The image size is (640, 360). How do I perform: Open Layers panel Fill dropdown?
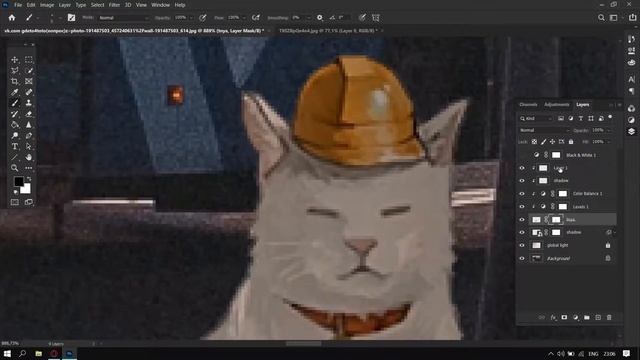[x=609, y=142]
